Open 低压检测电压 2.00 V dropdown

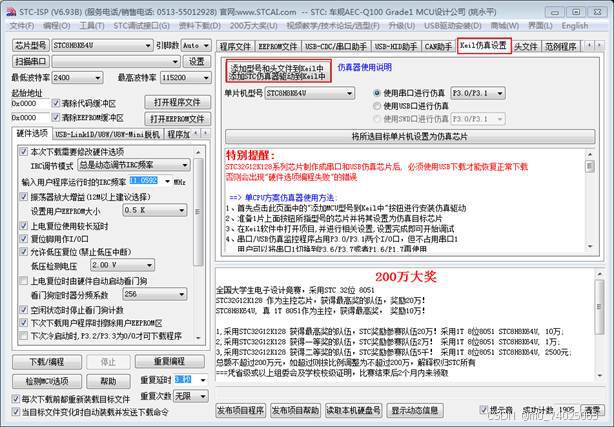click(x=123, y=265)
